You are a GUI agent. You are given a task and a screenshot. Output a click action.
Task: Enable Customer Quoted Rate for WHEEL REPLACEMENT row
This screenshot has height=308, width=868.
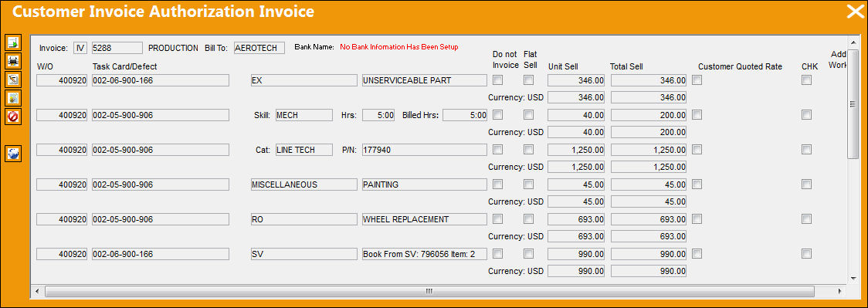[697, 219]
